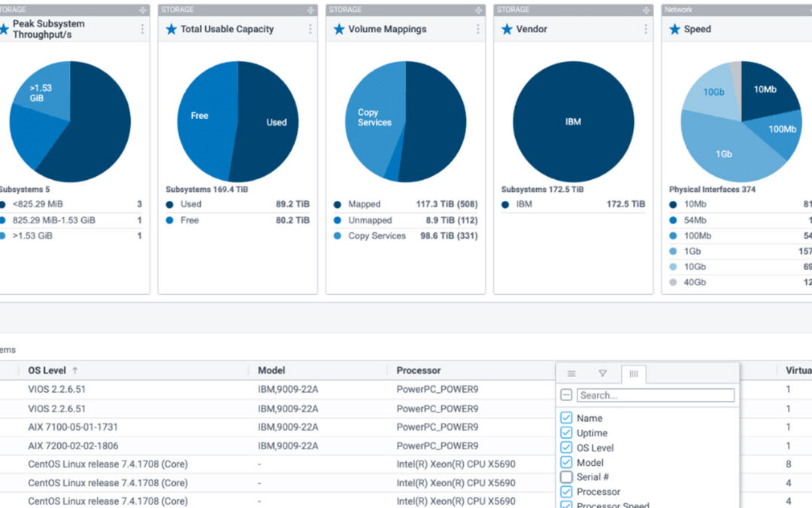Click the star icon on Total Usable Capacity
812x508 pixels.
point(171,29)
